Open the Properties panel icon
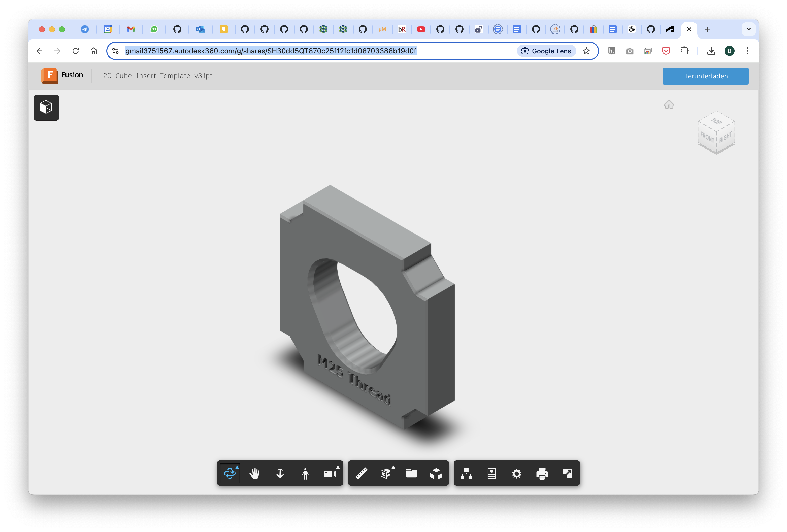Viewport: 787px width, 532px height. (491, 473)
